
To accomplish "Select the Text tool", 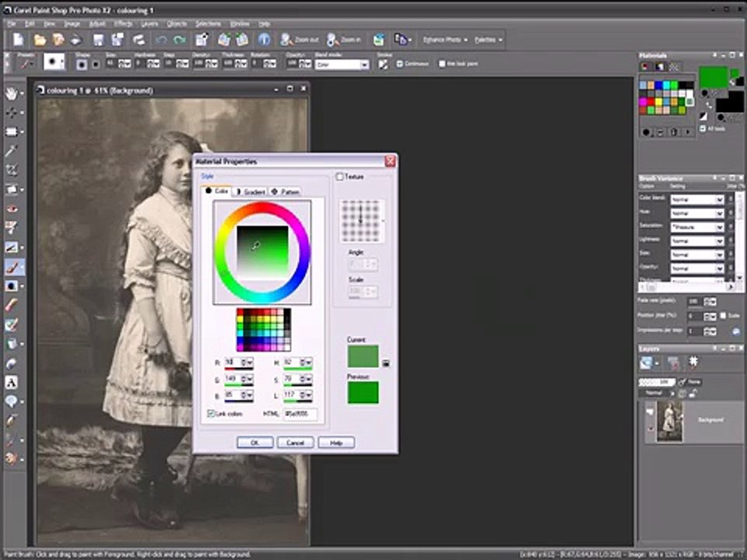I will (10, 382).
